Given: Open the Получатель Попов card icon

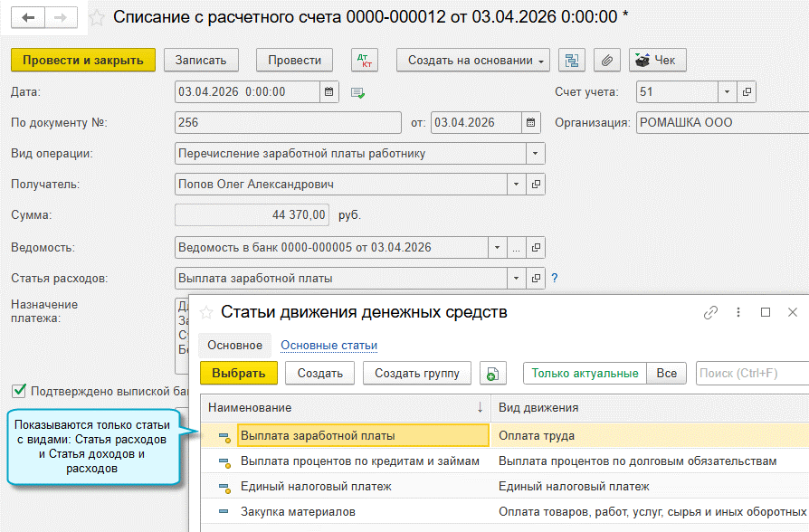Looking at the screenshot, I should [x=536, y=185].
